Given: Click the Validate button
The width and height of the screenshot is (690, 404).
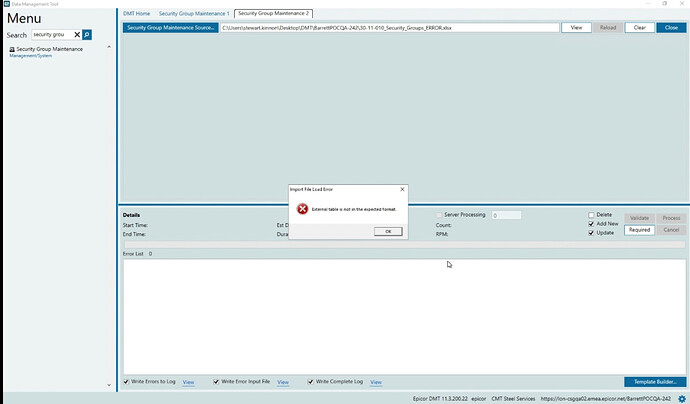Looking at the screenshot, I should tap(639, 218).
